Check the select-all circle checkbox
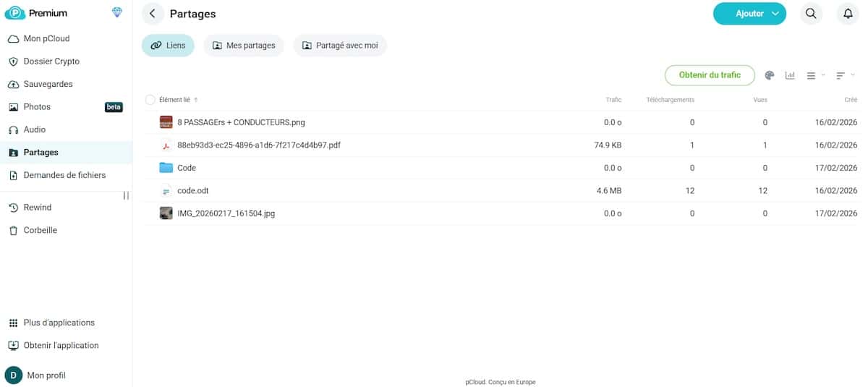The height and width of the screenshot is (387, 868). click(x=150, y=100)
